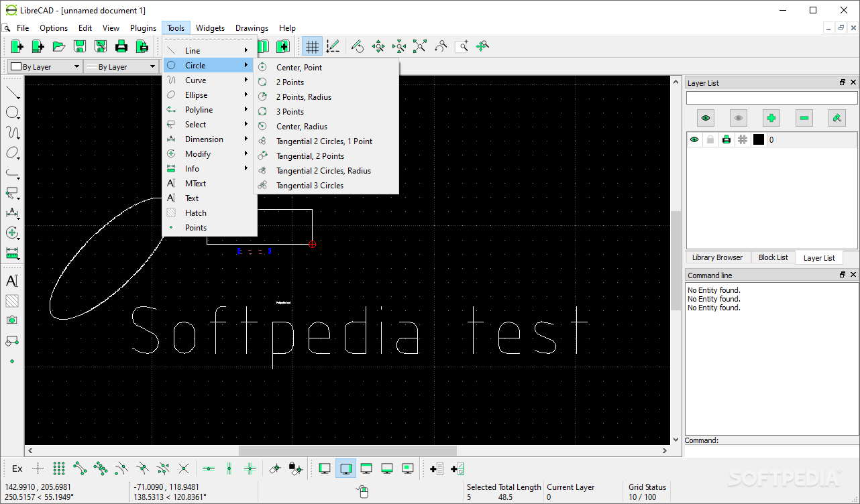Select the Hatch tool in left toolbar
860x504 pixels.
pos(12,301)
